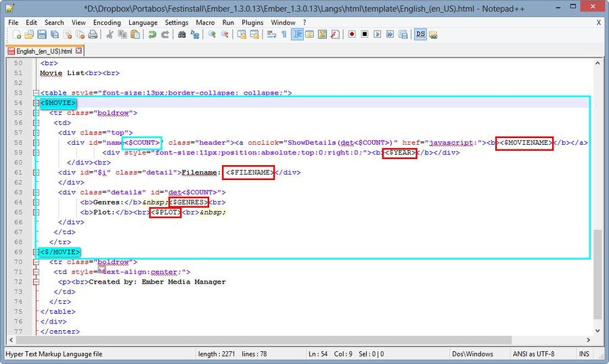Viewport: 609px width, 364px height.
Task: Start macro recording with the red circle icon
Action: pos(352,35)
